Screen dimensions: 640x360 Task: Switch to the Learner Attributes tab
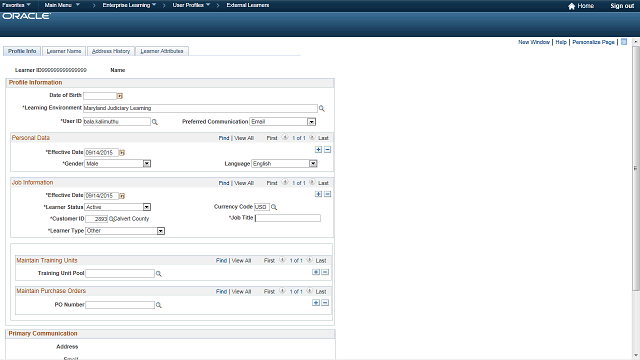(162, 51)
